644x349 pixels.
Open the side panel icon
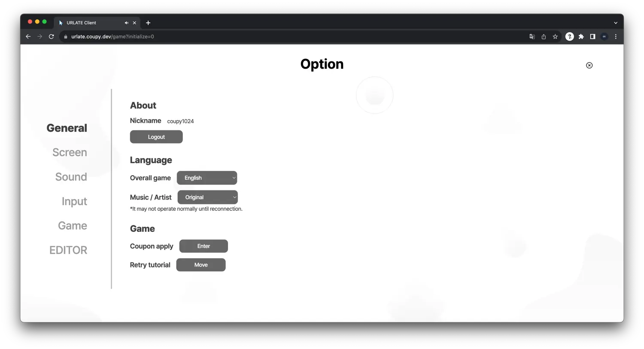[592, 36]
